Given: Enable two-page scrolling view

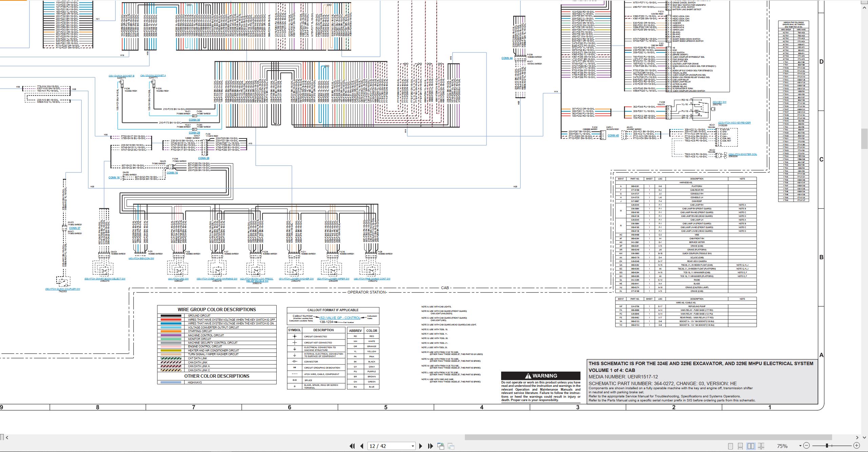Looking at the screenshot, I should coord(761,446).
